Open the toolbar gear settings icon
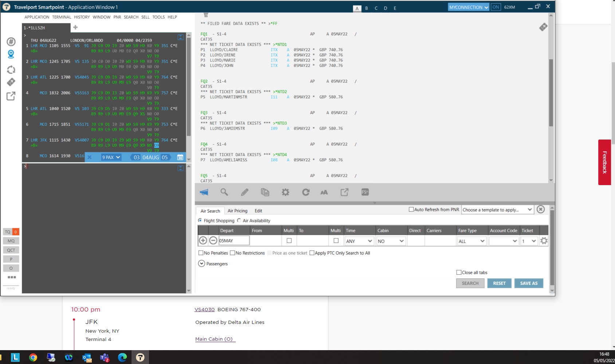Screen dimensions: 615x364 tap(286, 192)
